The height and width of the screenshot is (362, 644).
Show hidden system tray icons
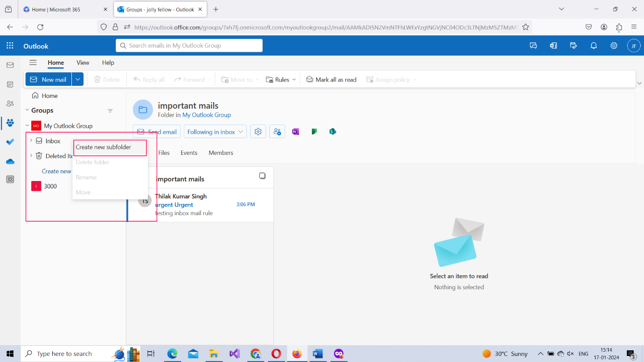(x=540, y=354)
